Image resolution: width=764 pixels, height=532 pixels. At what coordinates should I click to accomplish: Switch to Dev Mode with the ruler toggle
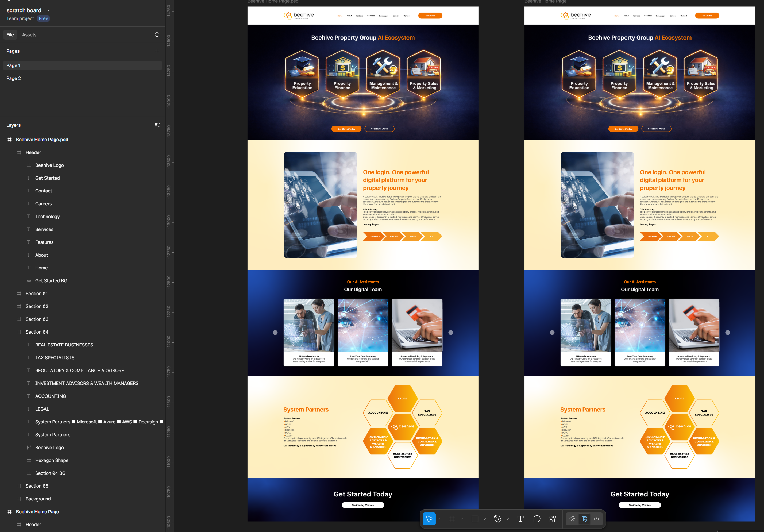click(x=584, y=519)
